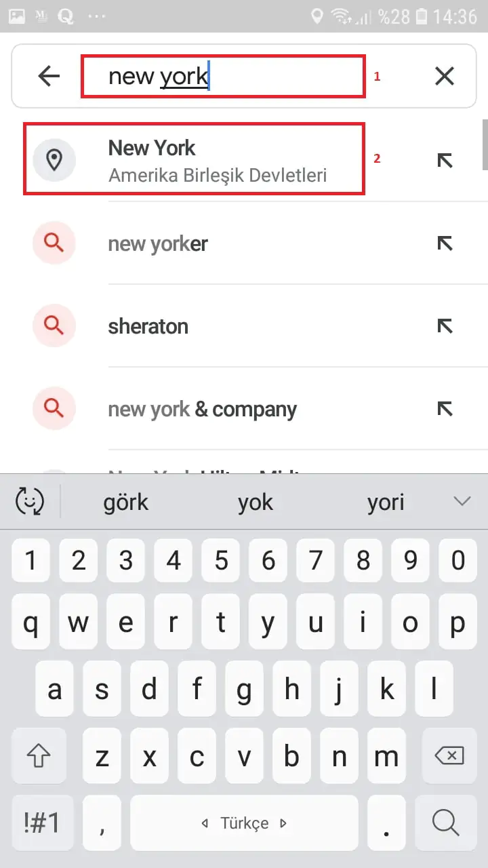The width and height of the screenshot is (488, 868).
Task: Expand the keyboard suggestions with chevron
Action: [462, 502]
